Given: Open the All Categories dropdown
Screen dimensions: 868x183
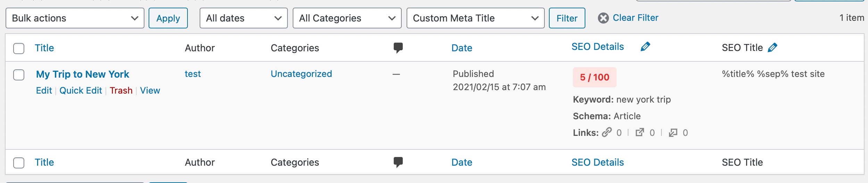Looking at the screenshot, I should [347, 18].
